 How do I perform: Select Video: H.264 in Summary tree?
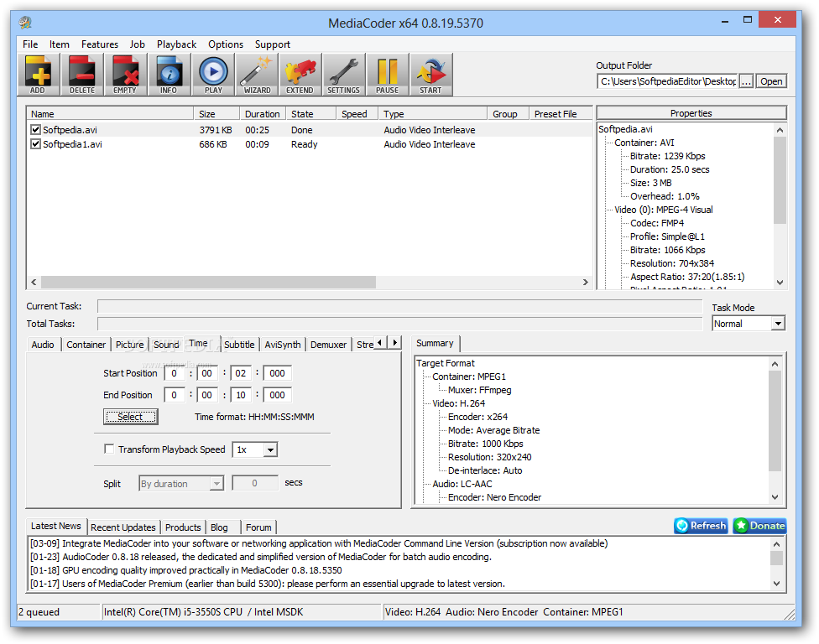459,403
